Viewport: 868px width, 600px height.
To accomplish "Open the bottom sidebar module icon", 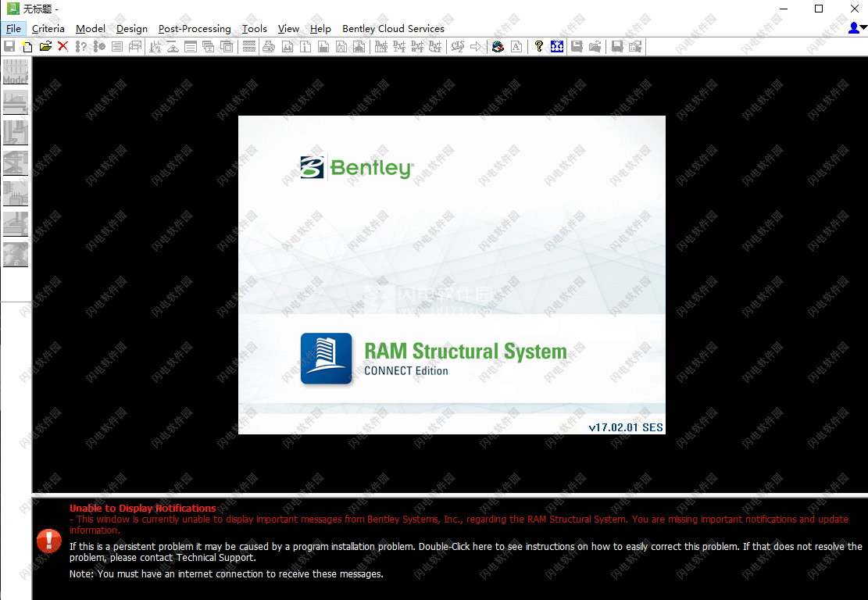I will pyautogui.click(x=16, y=255).
